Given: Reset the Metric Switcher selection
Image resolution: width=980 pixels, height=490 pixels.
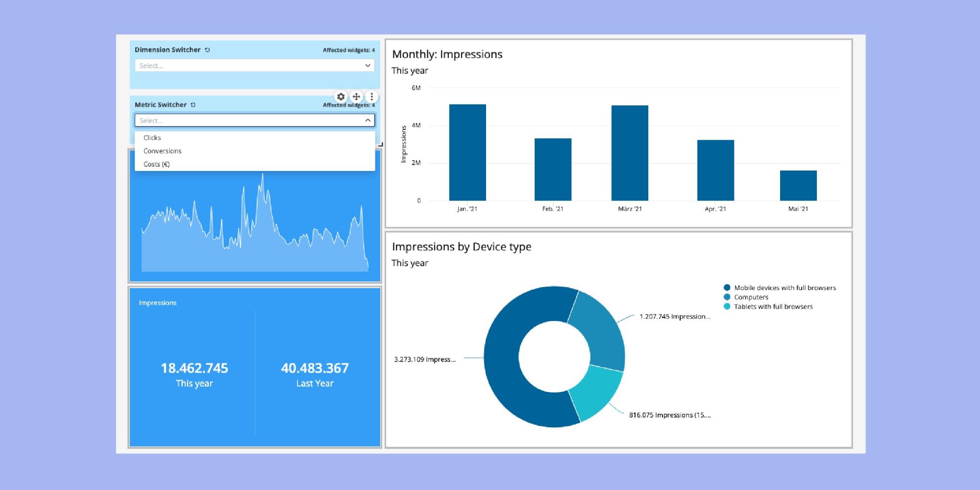Looking at the screenshot, I should click(x=193, y=105).
